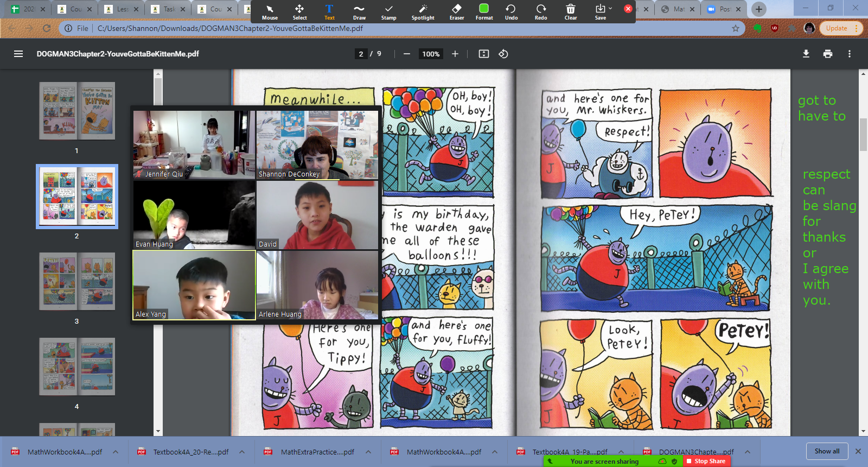Screen dimensions: 868x467
Task: Zoom out of the PDF
Action: pos(407,54)
